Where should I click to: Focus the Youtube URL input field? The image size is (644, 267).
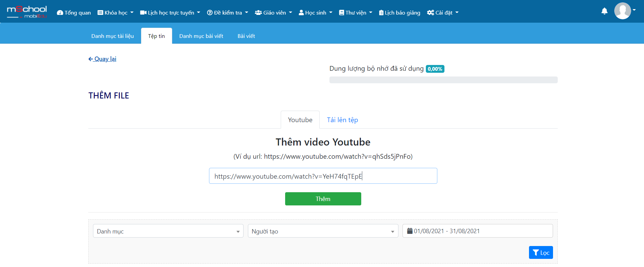click(323, 176)
